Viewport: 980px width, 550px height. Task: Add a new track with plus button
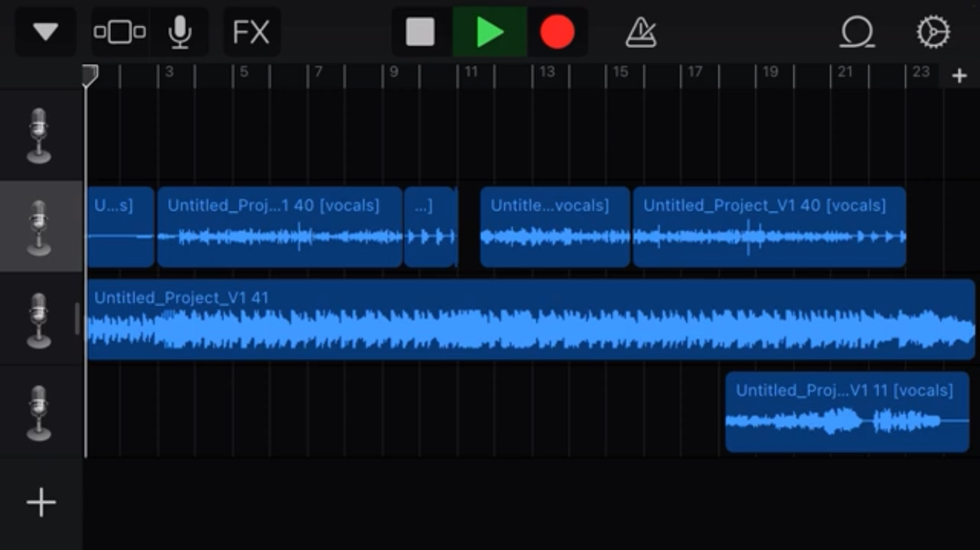coord(41,503)
